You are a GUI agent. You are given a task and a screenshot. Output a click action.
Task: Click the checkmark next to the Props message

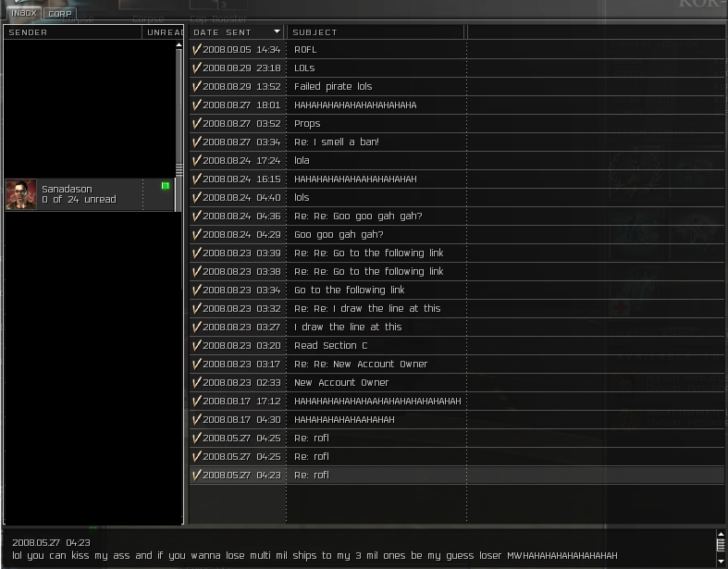tap(196, 123)
